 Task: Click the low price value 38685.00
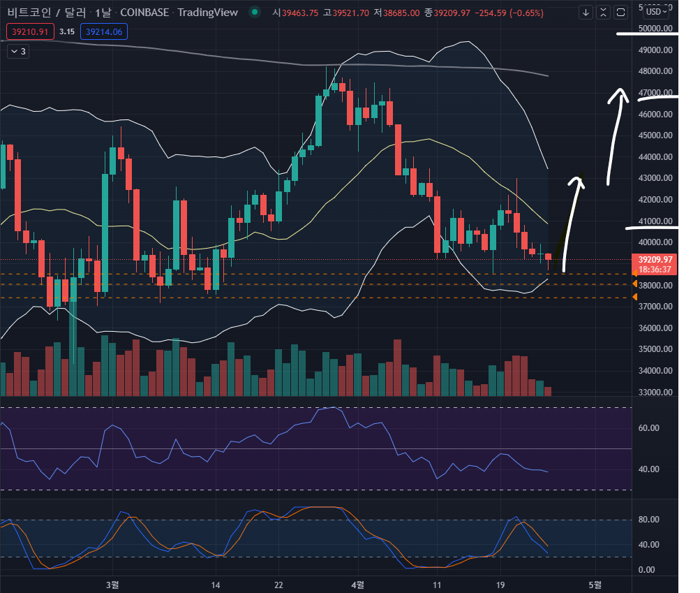(401, 13)
